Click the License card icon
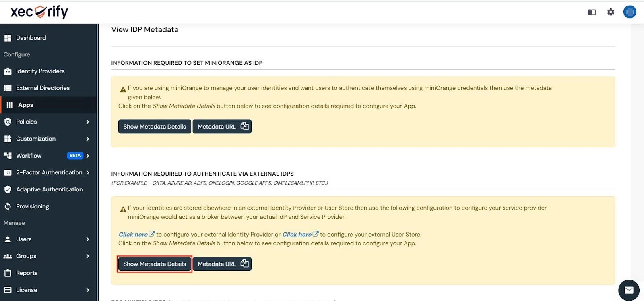This screenshot has width=644, height=301. coord(8,290)
